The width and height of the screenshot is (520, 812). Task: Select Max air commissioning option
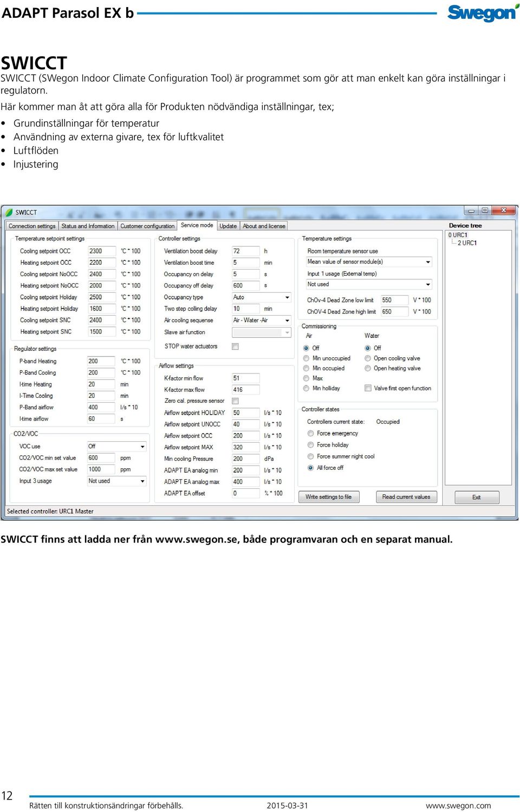(306, 378)
